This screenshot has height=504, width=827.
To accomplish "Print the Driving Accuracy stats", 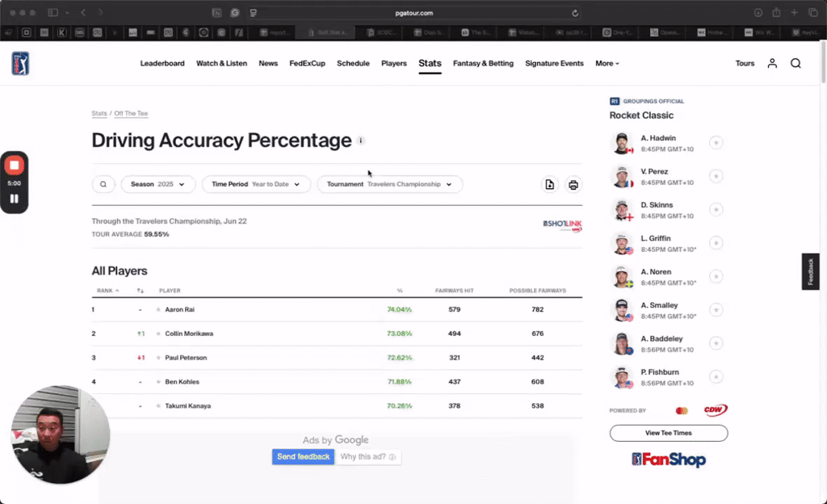I will [573, 184].
